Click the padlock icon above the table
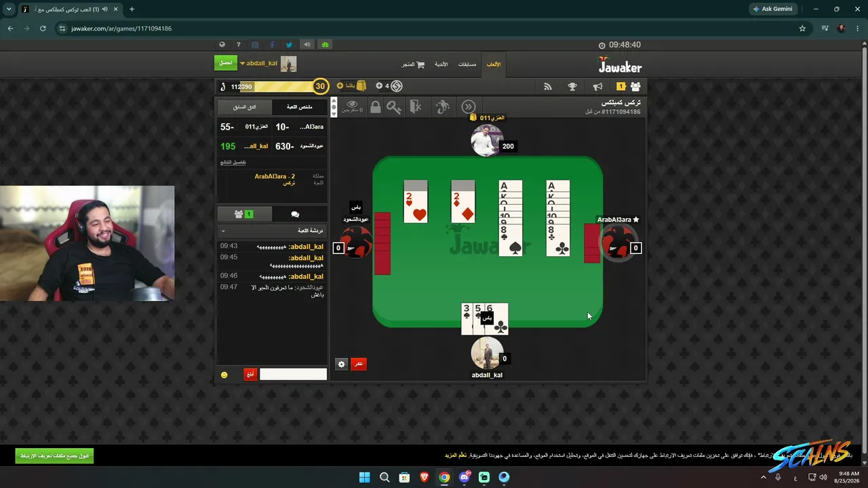 [375, 106]
